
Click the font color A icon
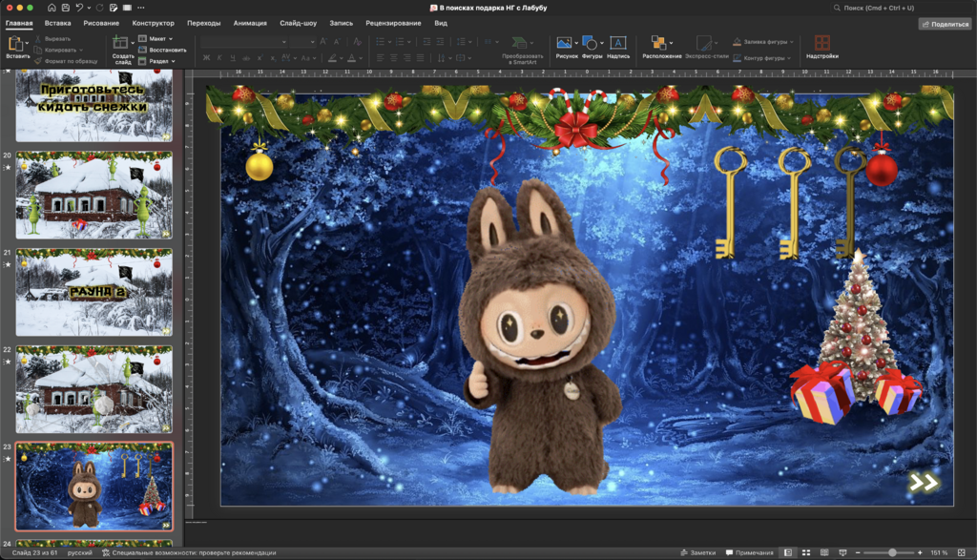tap(351, 58)
